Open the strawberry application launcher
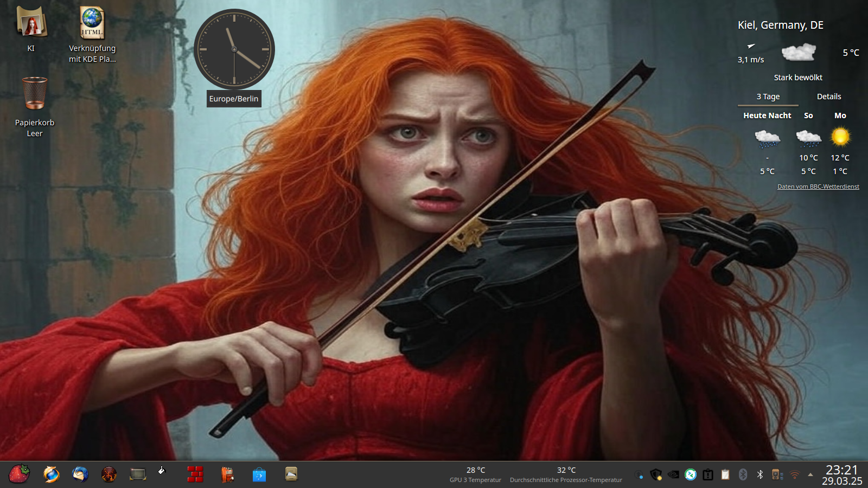 pos(19,474)
